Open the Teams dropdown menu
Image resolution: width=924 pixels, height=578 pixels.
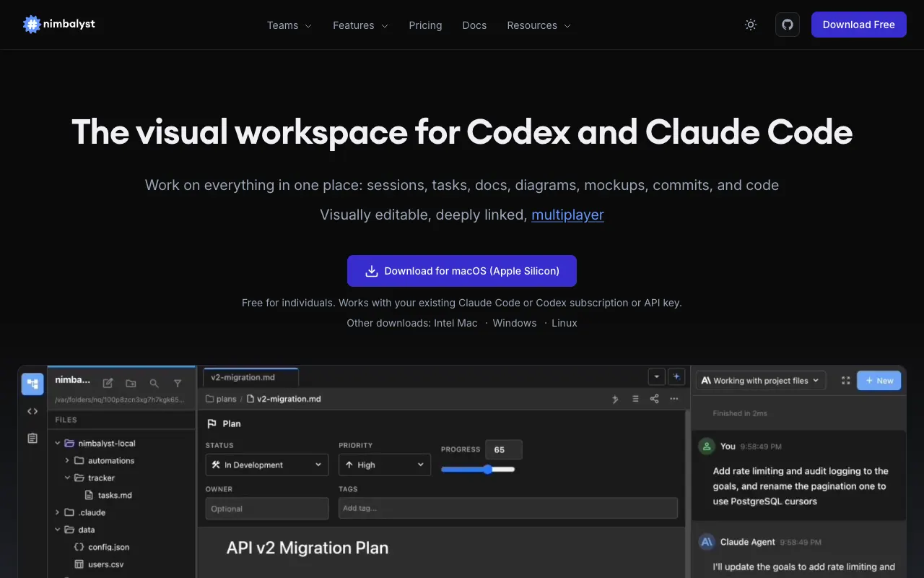(x=289, y=25)
